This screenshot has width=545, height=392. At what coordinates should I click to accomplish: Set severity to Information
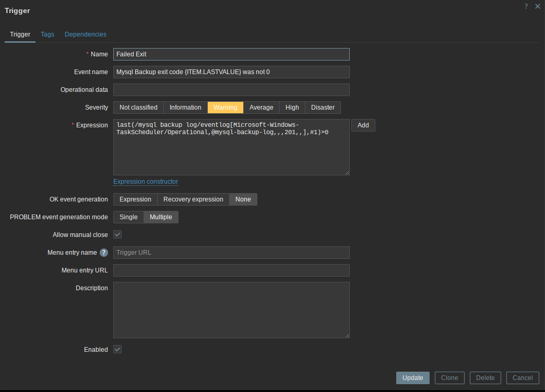click(185, 108)
